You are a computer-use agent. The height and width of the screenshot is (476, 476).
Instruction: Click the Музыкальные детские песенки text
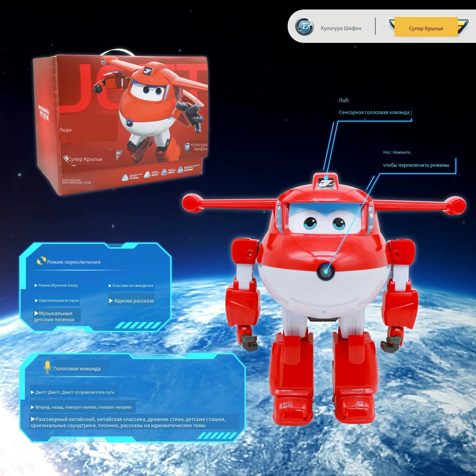tap(54, 317)
